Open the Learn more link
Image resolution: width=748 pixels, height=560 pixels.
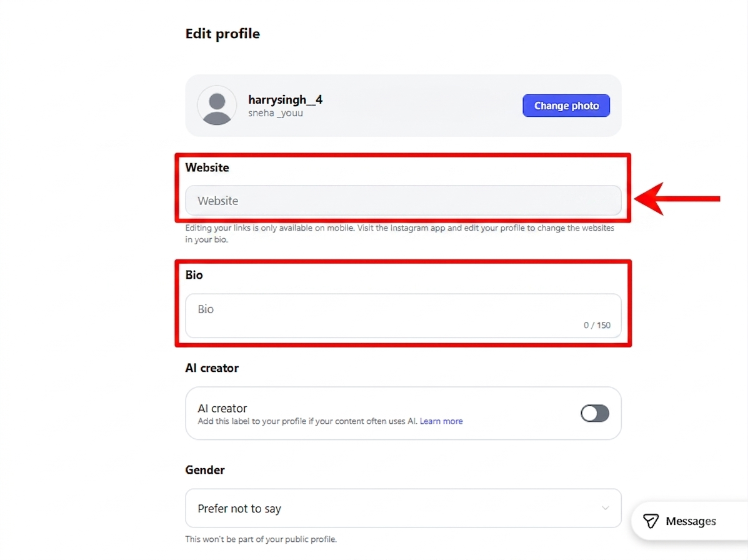point(441,421)
